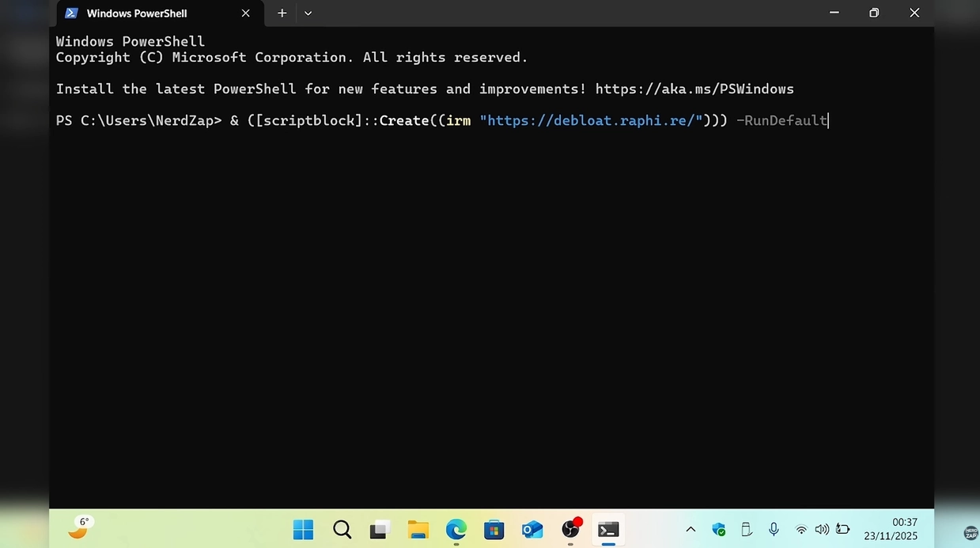Screen dimensions: 980x548
Task: Open a new terminal tab
Action: [282, 13]
